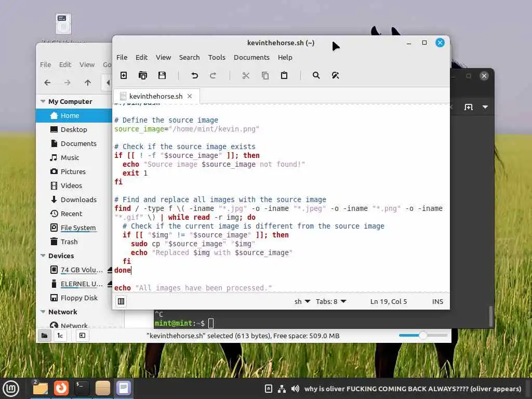
Task: Show tree view in file manager sidebar
Action: pos(60,336)
